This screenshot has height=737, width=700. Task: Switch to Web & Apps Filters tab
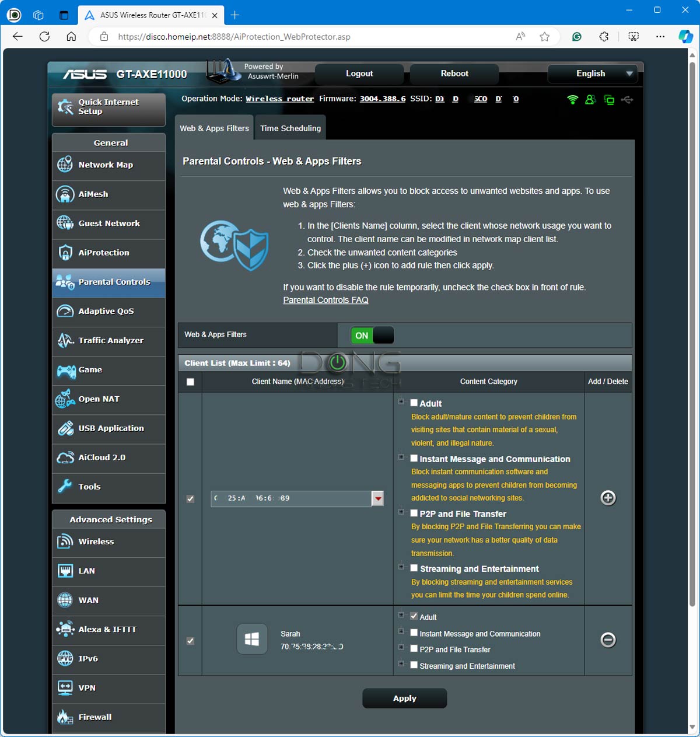[214, 128]
